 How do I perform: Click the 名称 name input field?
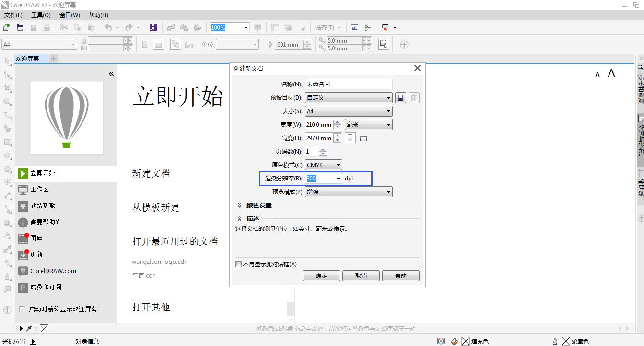(349, 84)
